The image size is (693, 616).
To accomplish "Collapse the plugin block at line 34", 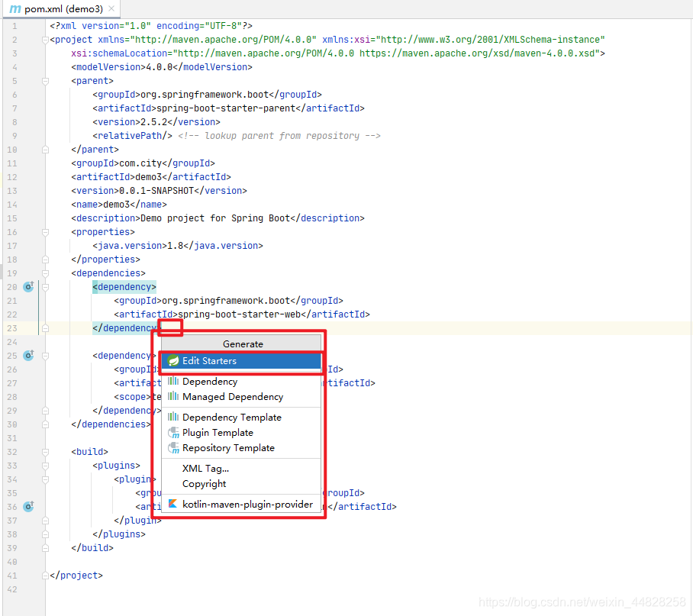I will pos(45,479).
